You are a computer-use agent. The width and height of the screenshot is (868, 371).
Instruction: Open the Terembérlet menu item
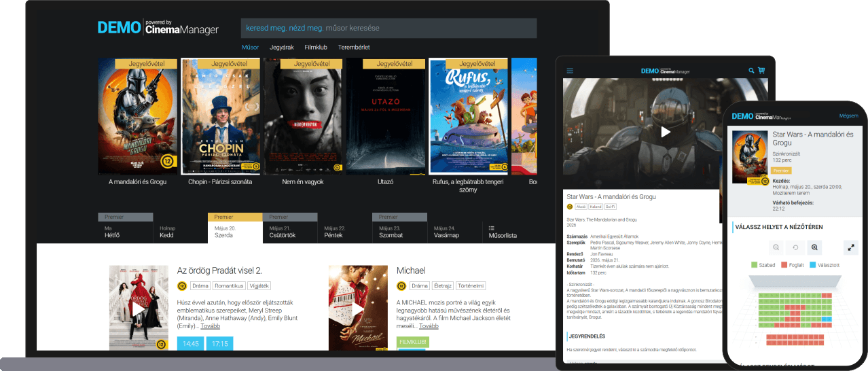point(354,48)
